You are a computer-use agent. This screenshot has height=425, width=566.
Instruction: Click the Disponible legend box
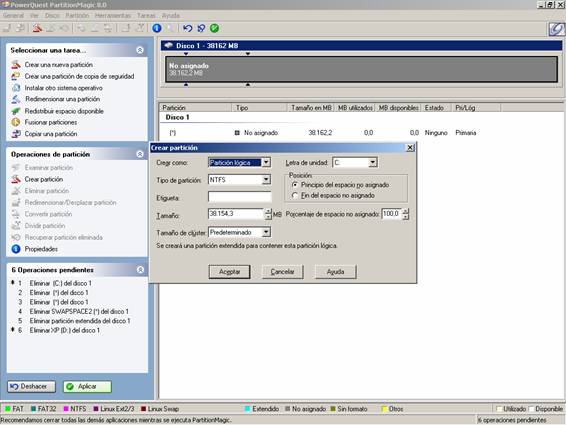[531, 409]
